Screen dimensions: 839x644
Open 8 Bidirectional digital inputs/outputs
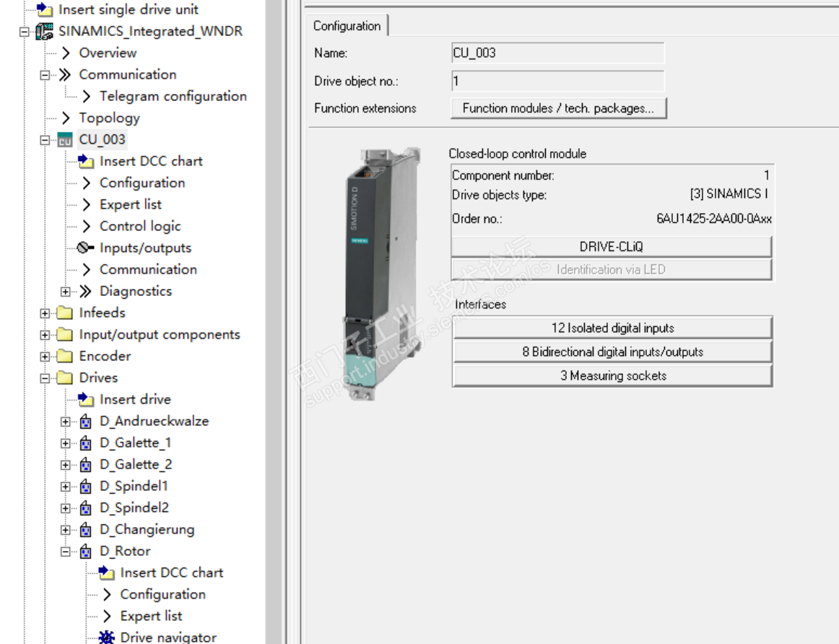613,352
